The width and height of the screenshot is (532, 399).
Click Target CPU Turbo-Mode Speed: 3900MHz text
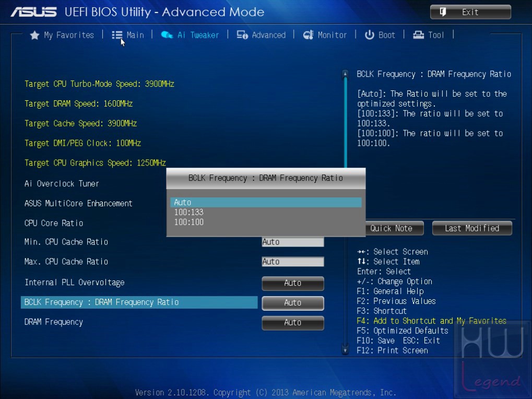tap(99, 84)
